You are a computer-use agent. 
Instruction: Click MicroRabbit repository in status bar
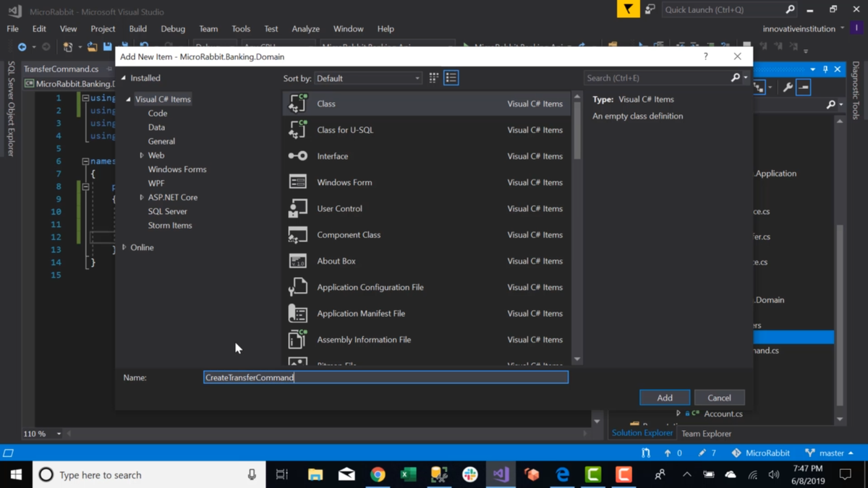760,453
